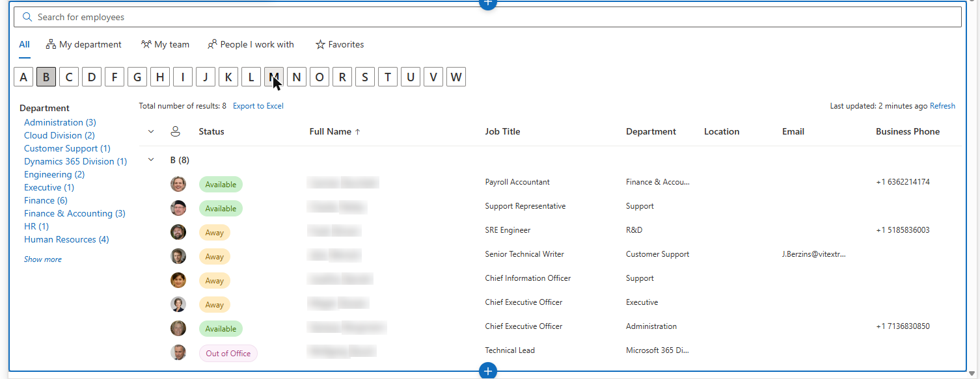The image size is (980, 379).
Task: Filter by HR (1) department
Action: [36, 226]
